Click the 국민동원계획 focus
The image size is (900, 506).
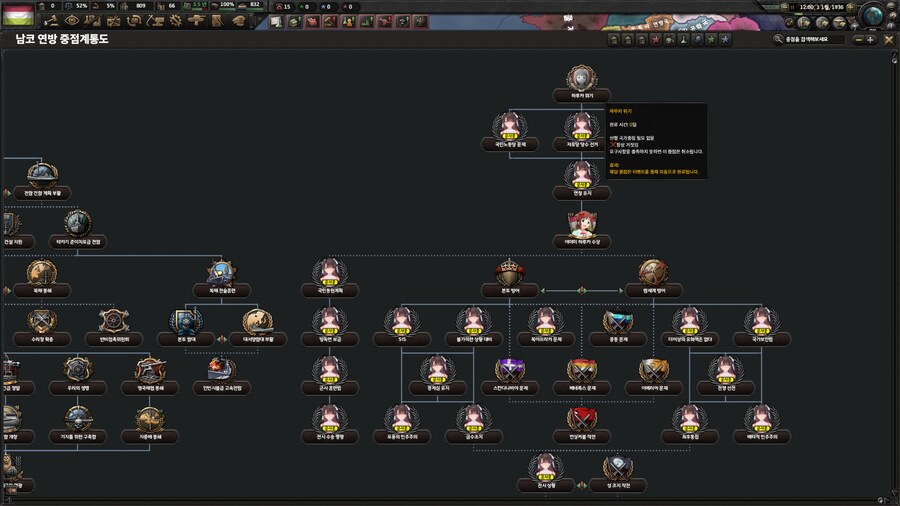tap(329, 273)
